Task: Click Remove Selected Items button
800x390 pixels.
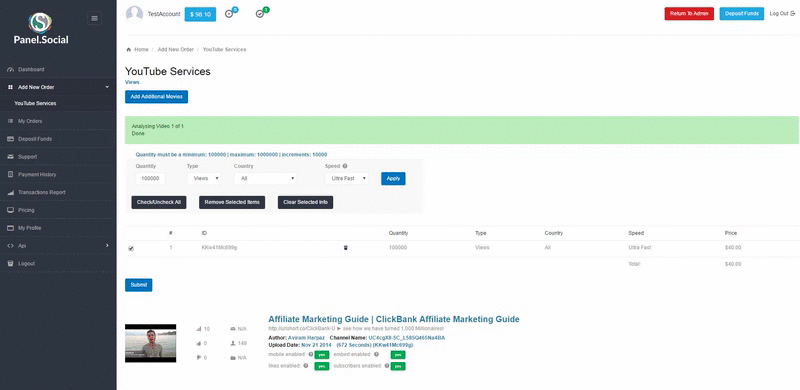Action: pos(232,203)
